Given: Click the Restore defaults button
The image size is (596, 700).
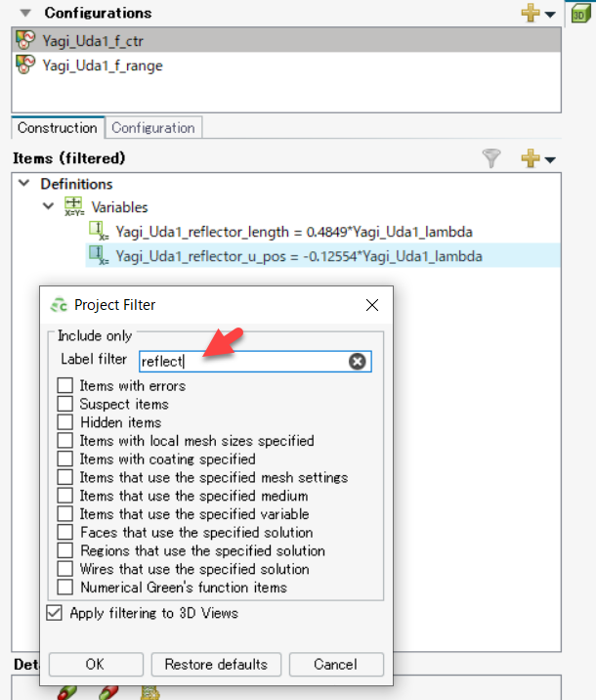Looking at the screenshot, I should pyautogui.click(x=216, y=664).
